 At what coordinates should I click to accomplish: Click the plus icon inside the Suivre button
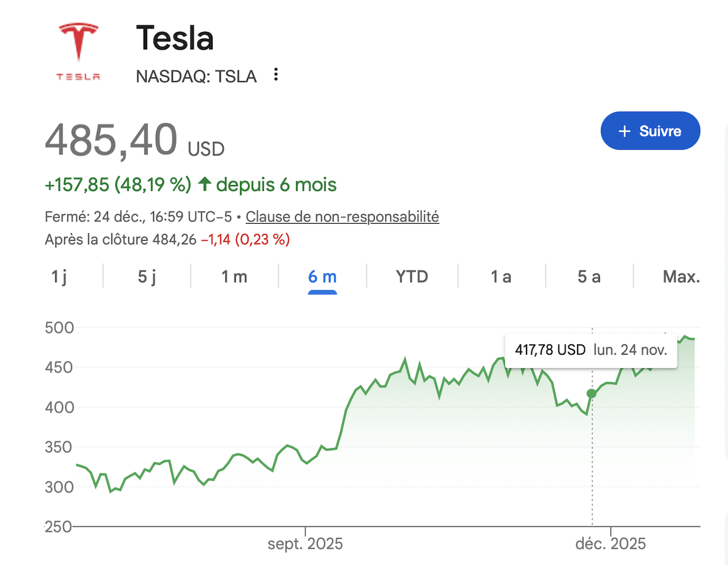[624, 131]
